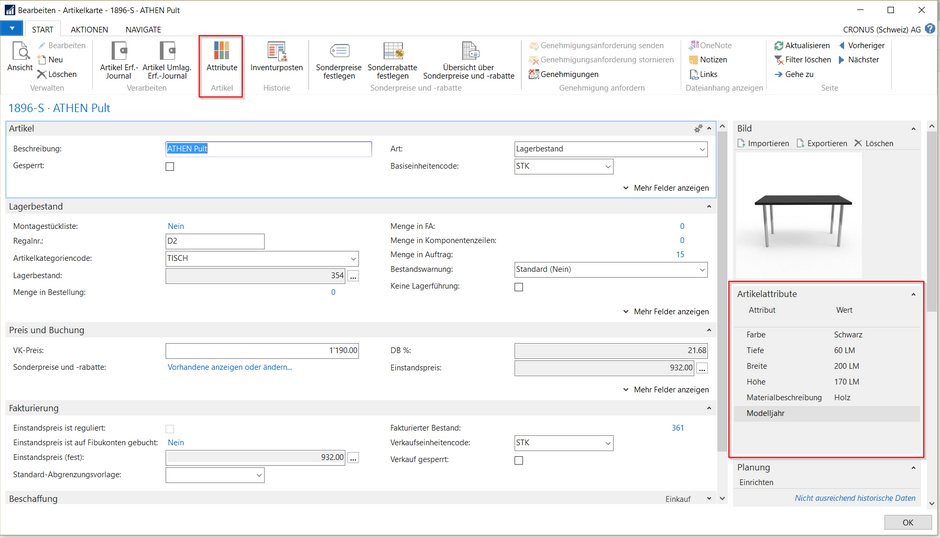Image resolution: width=940 pixels, height=538 pixels.
Task: Click Genehmigungsanforderung stornieren
Action: pos(601,60)
